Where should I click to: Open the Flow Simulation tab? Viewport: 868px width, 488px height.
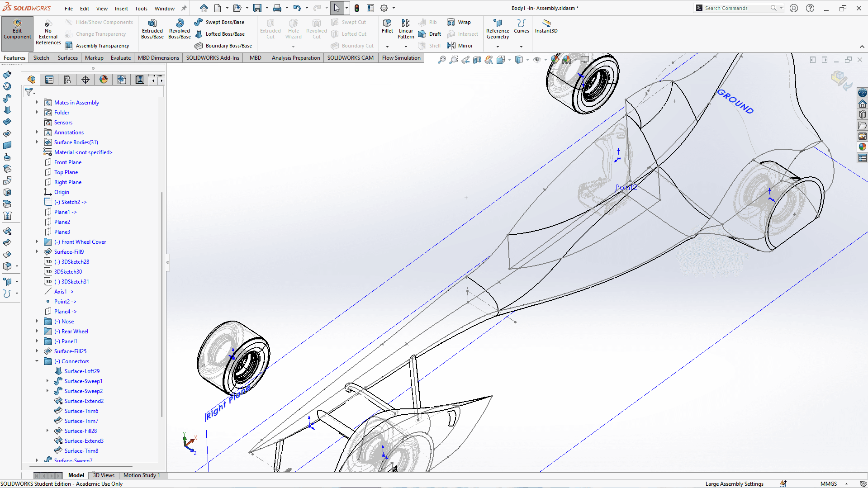point(401,58)
